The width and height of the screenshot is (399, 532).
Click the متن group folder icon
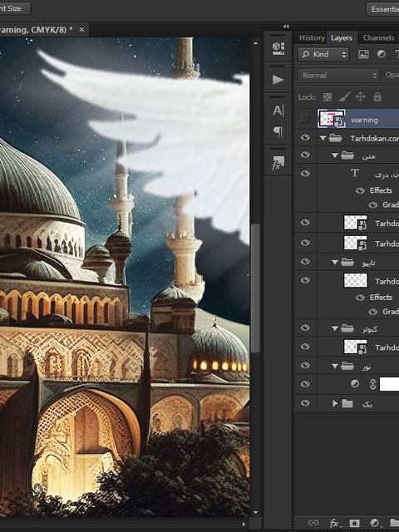(347, 155)
